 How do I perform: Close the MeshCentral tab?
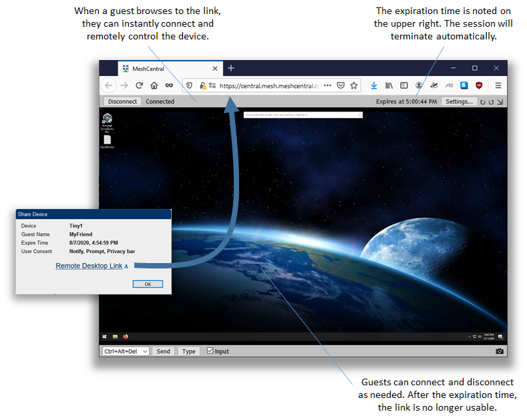(x=215, y=69)
